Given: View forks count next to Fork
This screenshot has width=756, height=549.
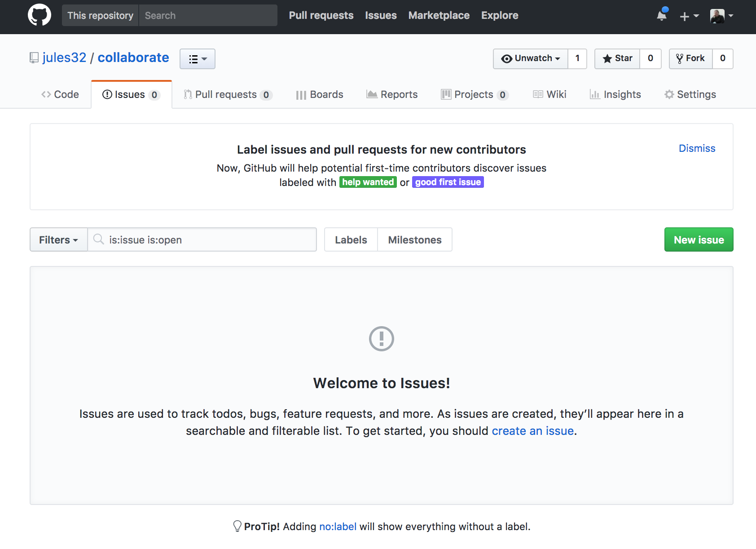Looking at the screenshot, I should point(723,58).
